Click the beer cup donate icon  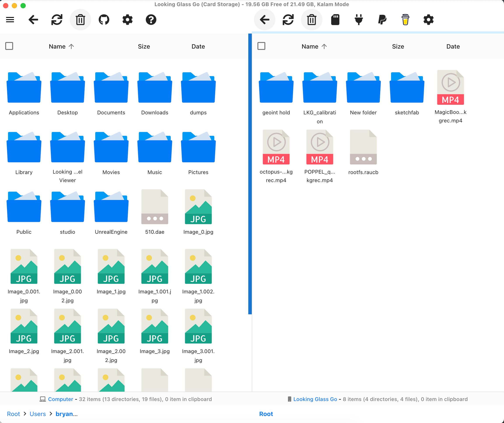pos(405,20)
